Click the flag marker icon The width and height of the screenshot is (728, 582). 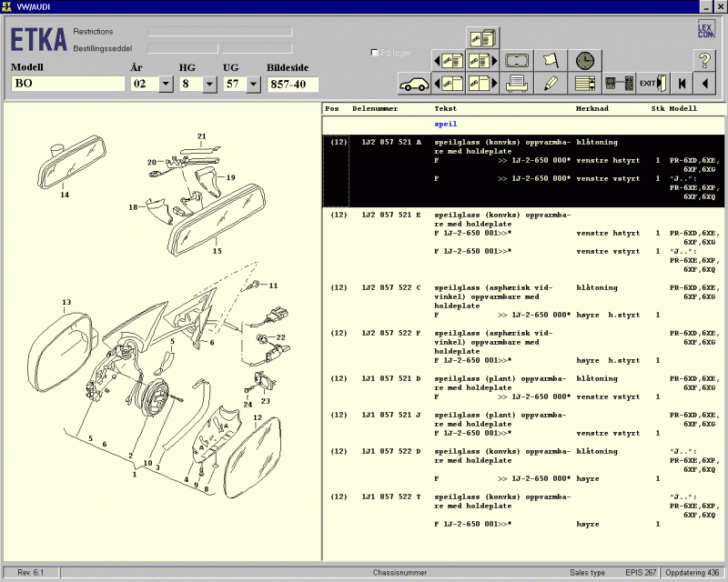pyautogui.click(x=551, y=61)
